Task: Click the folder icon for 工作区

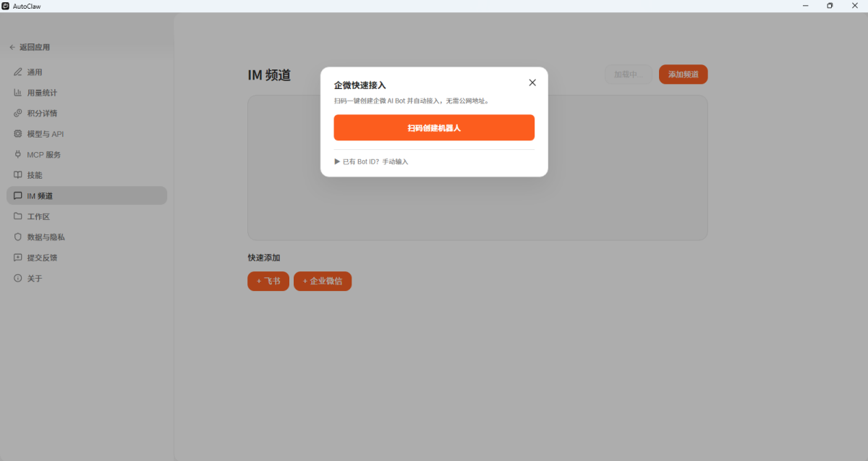Action: pos(18,216)
